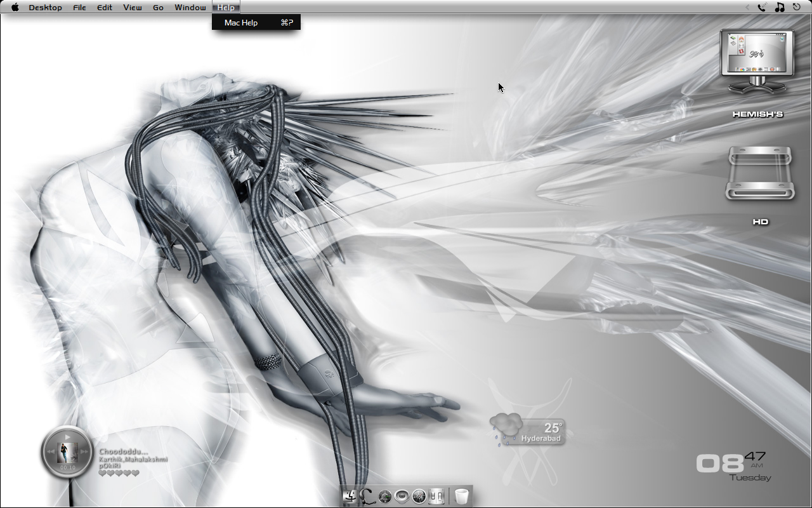Set rating with the fifth heart
Viewport: 812px width, 508px height.
click(135, 473)
